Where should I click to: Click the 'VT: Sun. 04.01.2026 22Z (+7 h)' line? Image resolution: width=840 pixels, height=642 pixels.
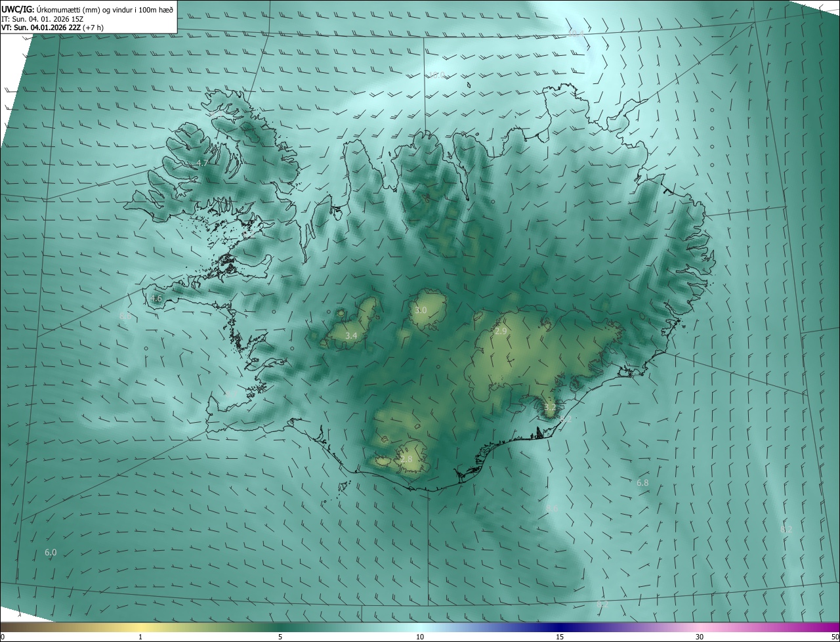pyautogui.click(x=52, y=28)
